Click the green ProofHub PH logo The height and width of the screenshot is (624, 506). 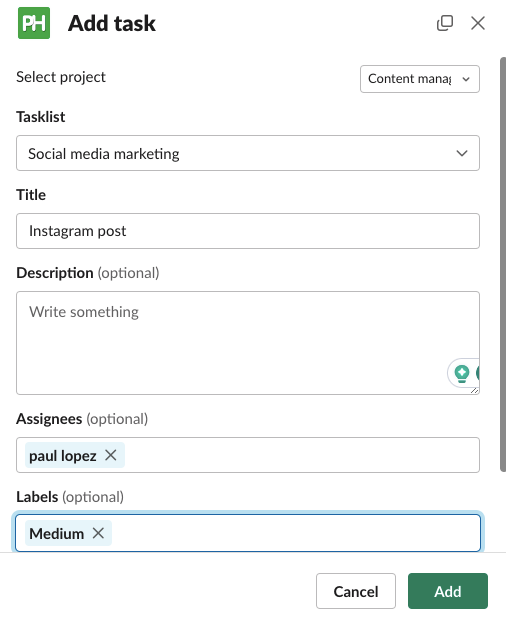click(x=34, y=23)
